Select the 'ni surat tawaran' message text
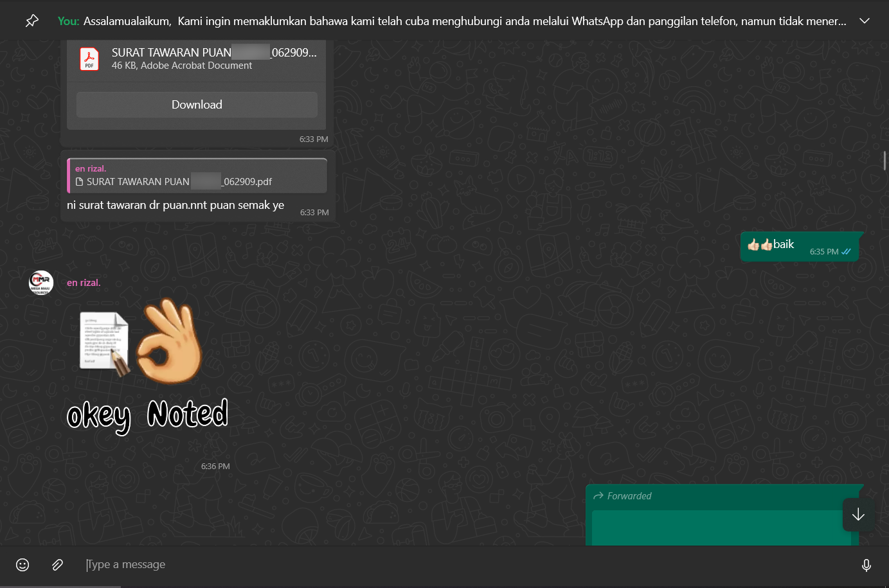The width and height of the screenshot is (889, 588). 175,206
